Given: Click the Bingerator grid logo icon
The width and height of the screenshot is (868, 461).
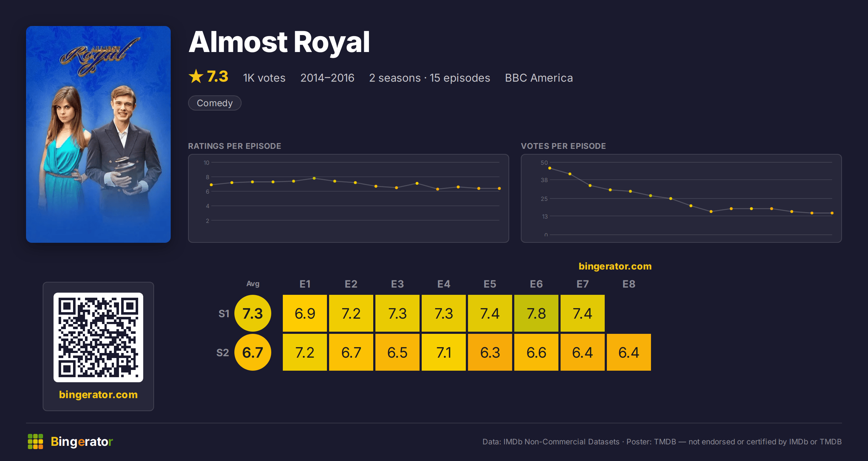Looking at the screenshot, I should [35, 441].
